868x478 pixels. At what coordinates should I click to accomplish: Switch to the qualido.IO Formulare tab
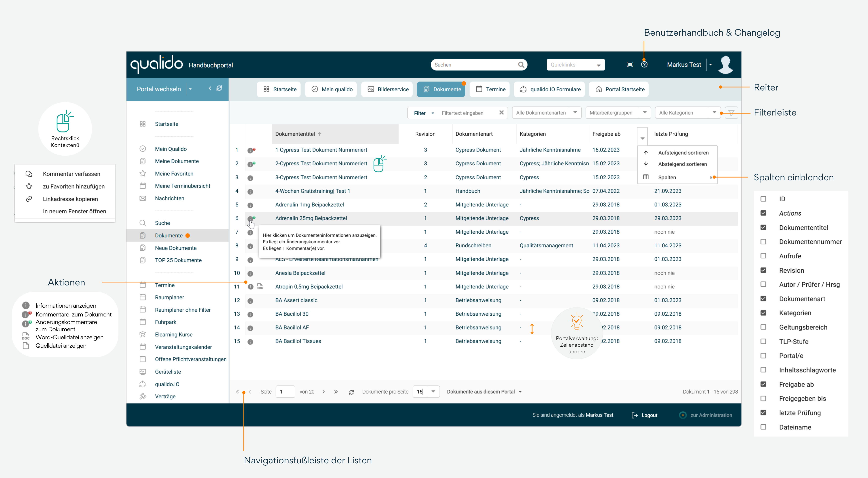(550, 89)
